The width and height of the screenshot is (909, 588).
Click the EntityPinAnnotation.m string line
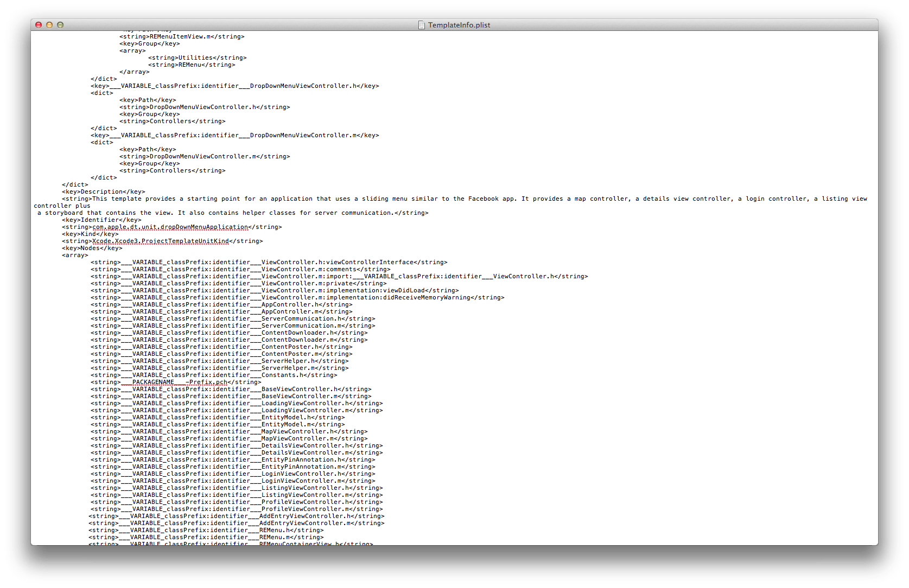[x=233, y=466]
